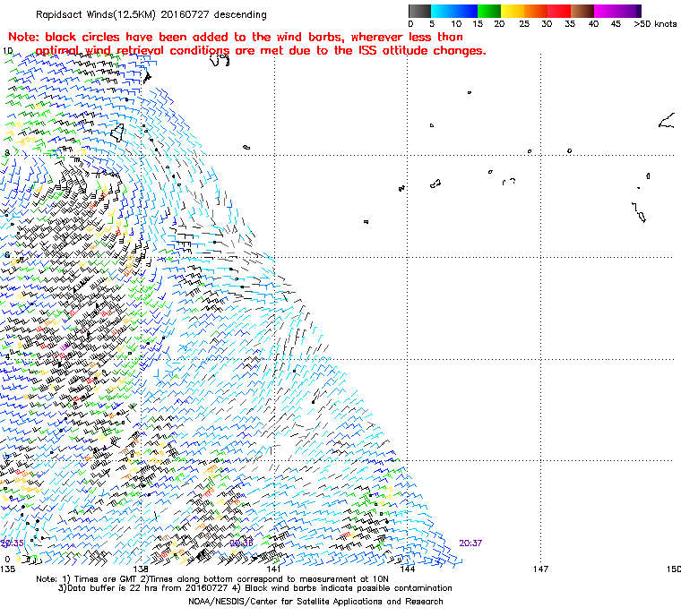
Task: Click the latitude label '10' at the top left
Action: tap(8, 51)
